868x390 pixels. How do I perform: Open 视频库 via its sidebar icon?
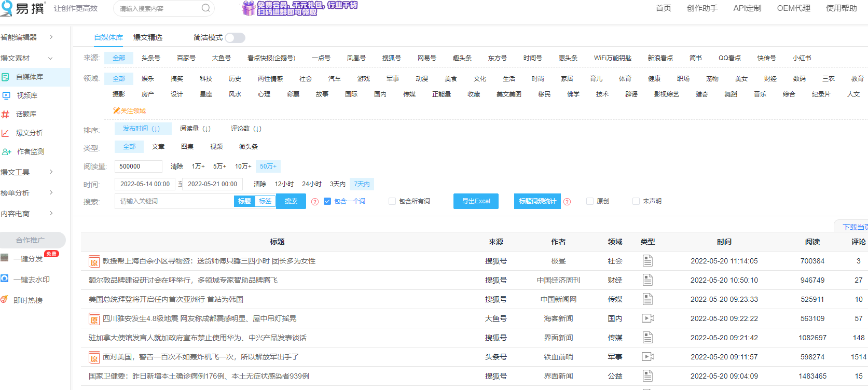(x=6, y=95)
